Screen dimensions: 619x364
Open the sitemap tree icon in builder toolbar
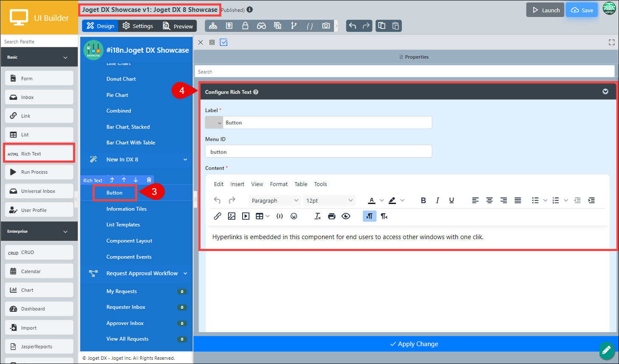point(213,26)
